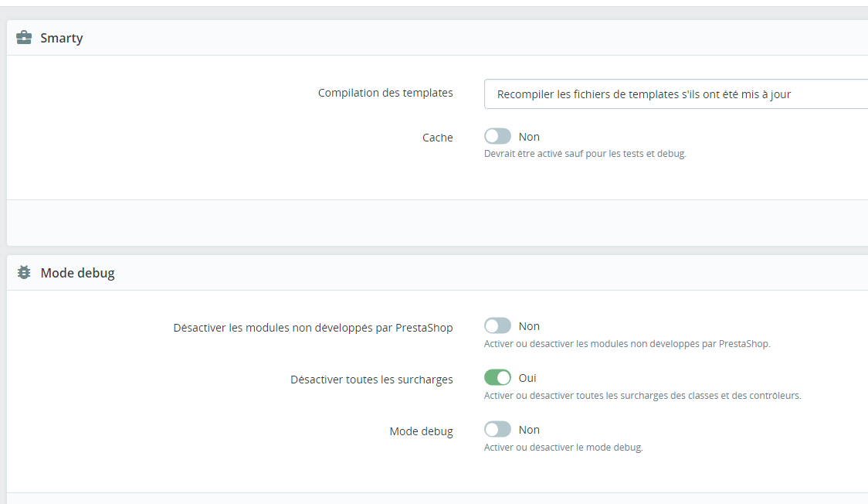Click the 'Mode debug' field label
This screenshot has height=504, width=868.
421,431
